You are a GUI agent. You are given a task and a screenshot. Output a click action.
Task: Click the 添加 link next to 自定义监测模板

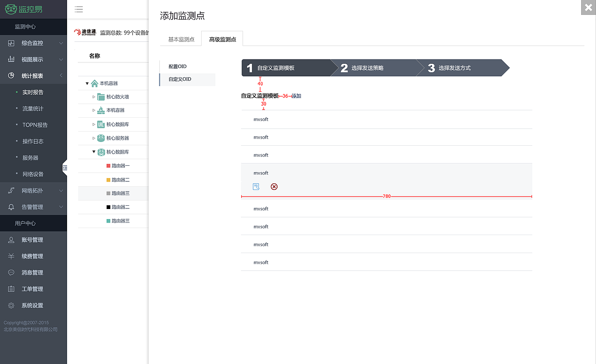pos(297,96)
